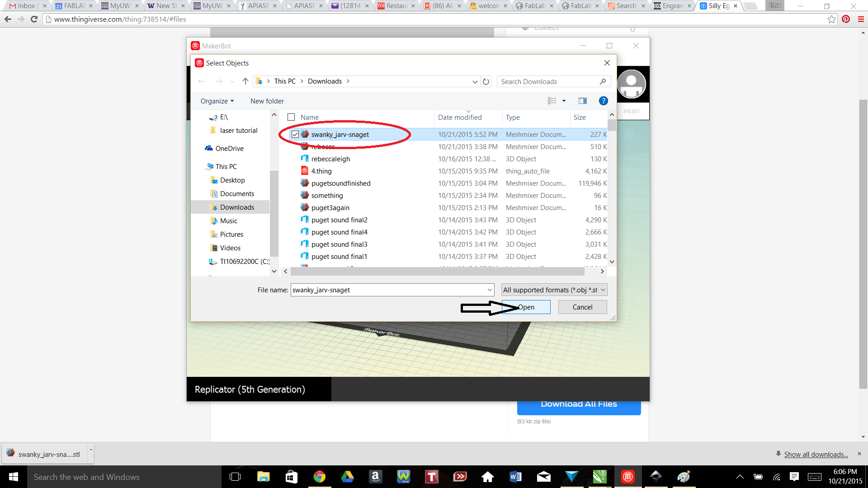The width and height of the screenshot is (868, 488).
Task: Click the 4.thing file icon
Action: click(305, 171)
